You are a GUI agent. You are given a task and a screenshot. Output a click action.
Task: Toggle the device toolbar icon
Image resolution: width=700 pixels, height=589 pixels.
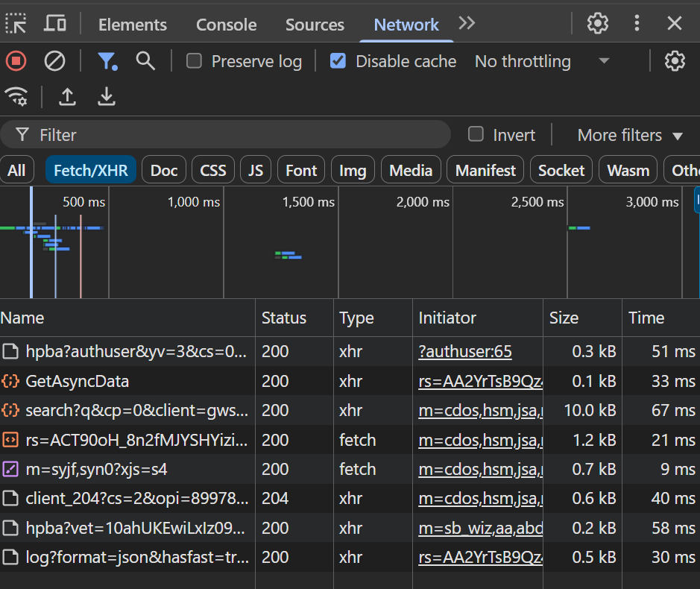tap(54, 23)
